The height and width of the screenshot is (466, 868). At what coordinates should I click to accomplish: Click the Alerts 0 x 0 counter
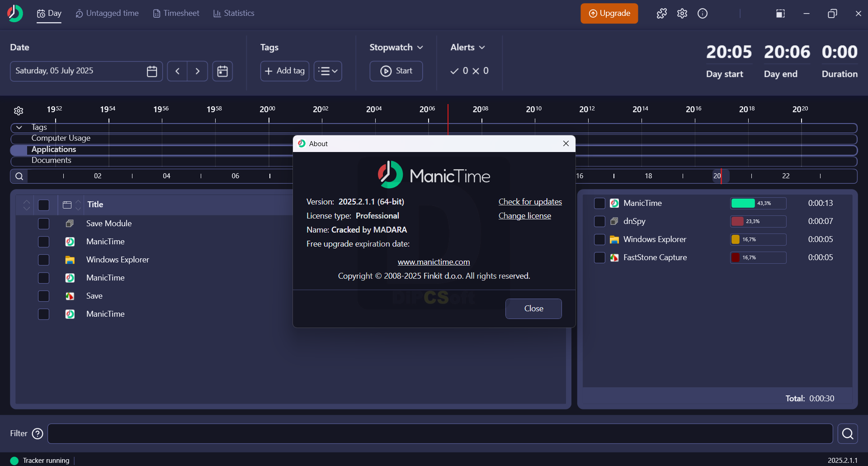click(x=469, y=71)
